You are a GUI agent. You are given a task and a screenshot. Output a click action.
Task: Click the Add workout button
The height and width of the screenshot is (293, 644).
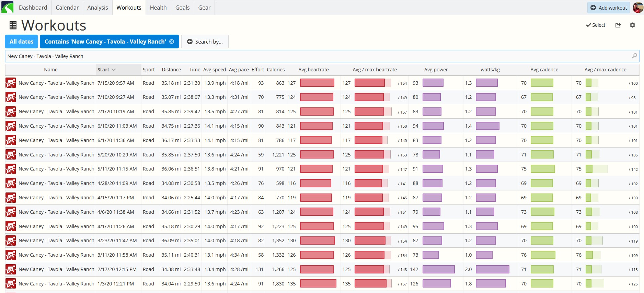[608, 8]
